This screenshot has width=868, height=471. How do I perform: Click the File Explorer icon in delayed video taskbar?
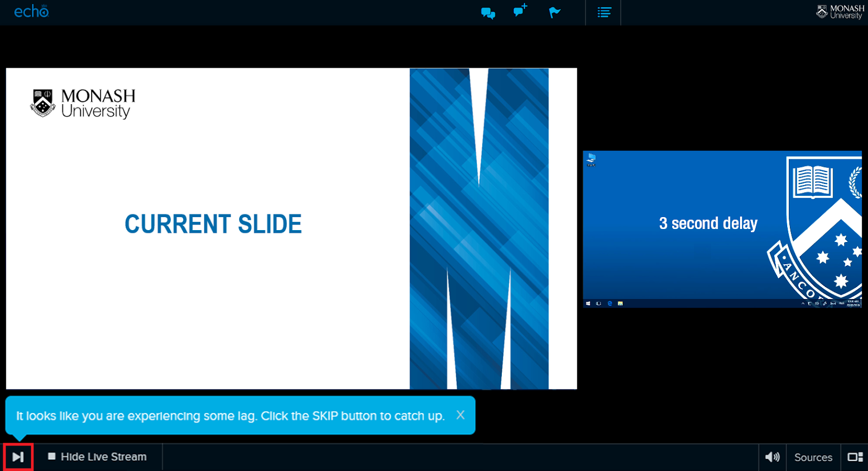(620, 303)
